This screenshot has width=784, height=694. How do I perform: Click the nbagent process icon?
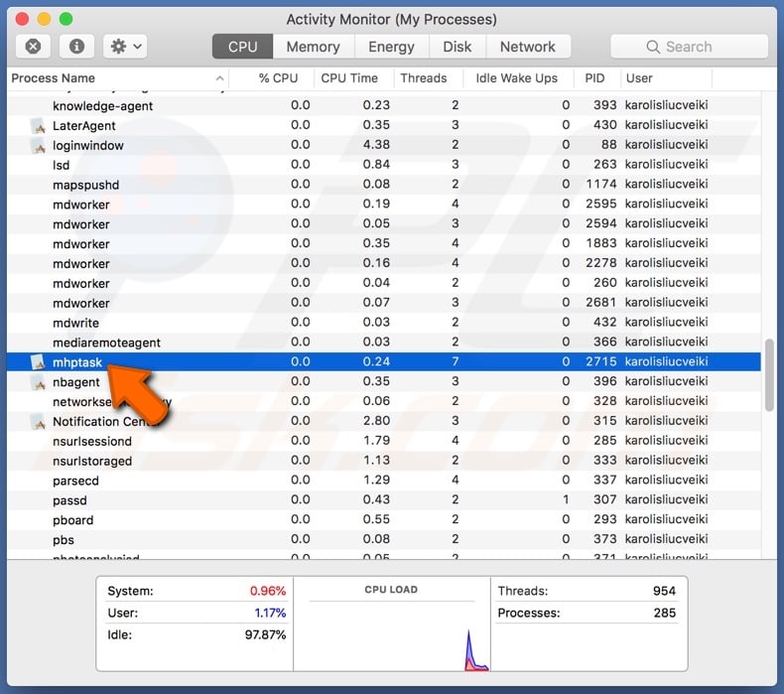coord(38,382)
